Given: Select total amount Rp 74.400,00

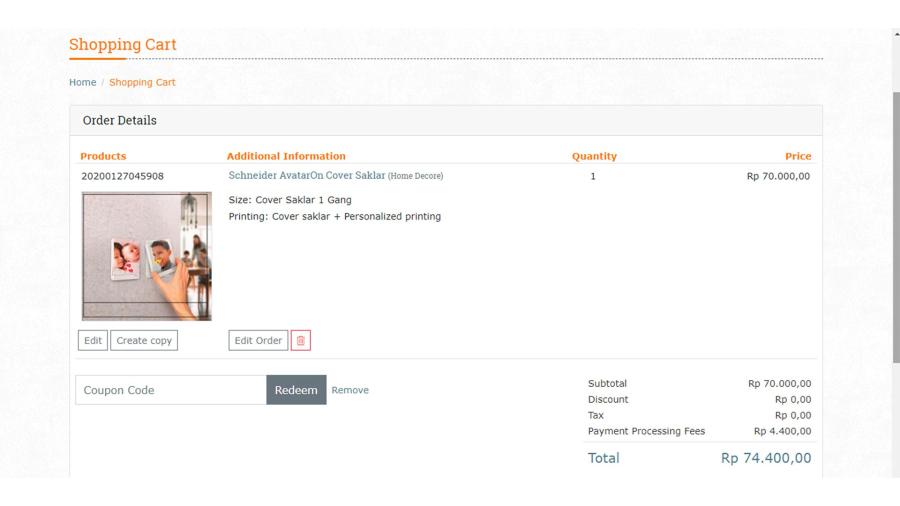Looking at the screenshot, I should click(x=766, y=458).
